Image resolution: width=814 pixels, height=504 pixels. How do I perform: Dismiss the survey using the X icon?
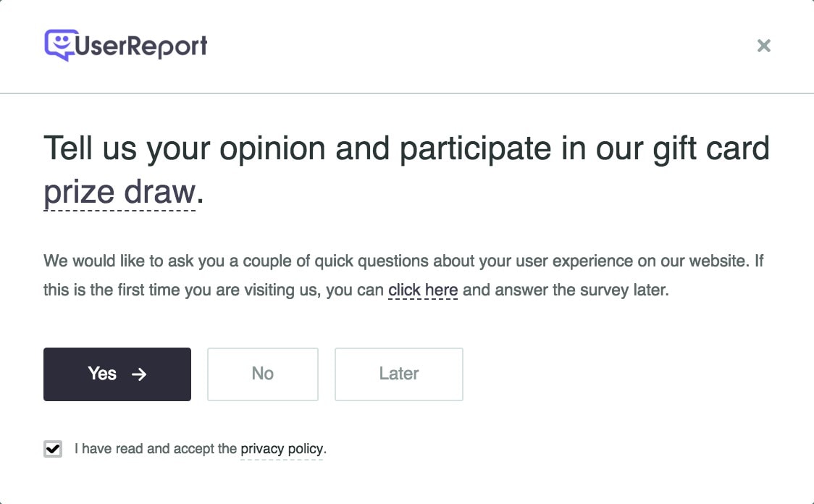coord(764,46)
